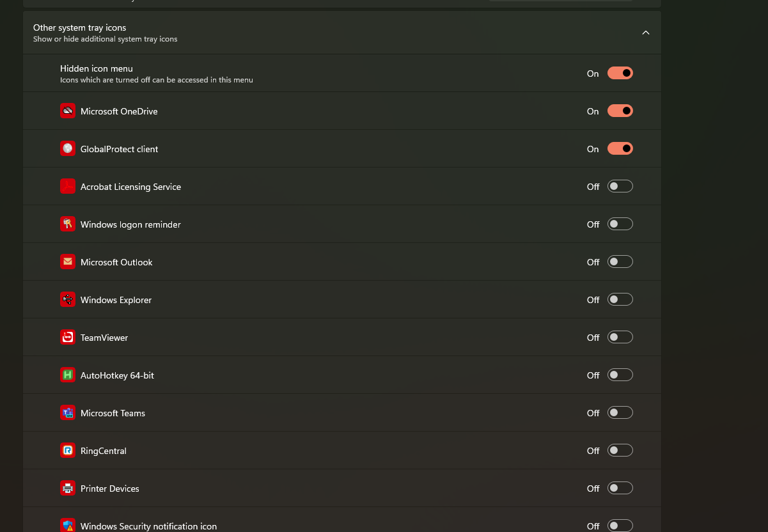Click the TeamViewer app icon
The width and height of the screenshot is (768, 532).
(68, 338)
